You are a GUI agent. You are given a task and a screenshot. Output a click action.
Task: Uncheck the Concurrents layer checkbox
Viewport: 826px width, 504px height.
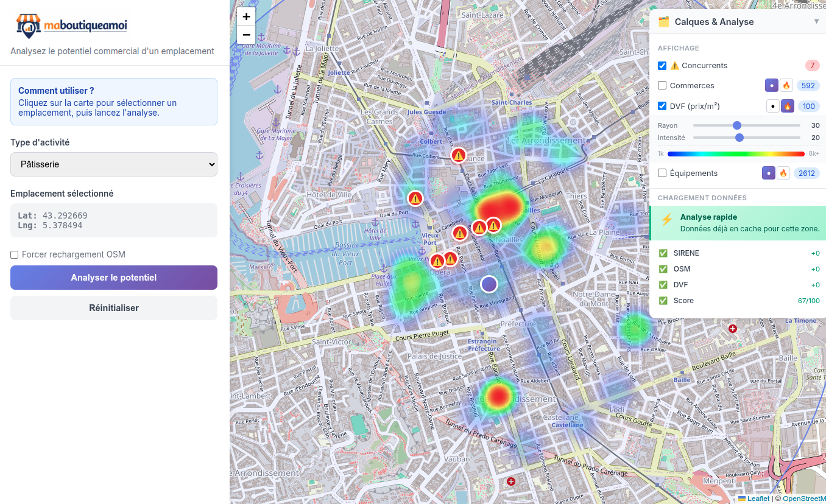662,66
